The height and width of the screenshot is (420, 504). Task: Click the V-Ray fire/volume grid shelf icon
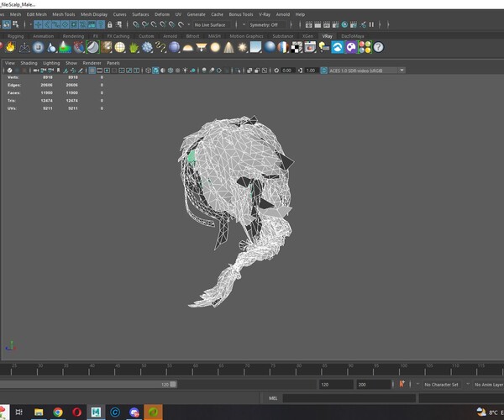[x=11, y=47]
